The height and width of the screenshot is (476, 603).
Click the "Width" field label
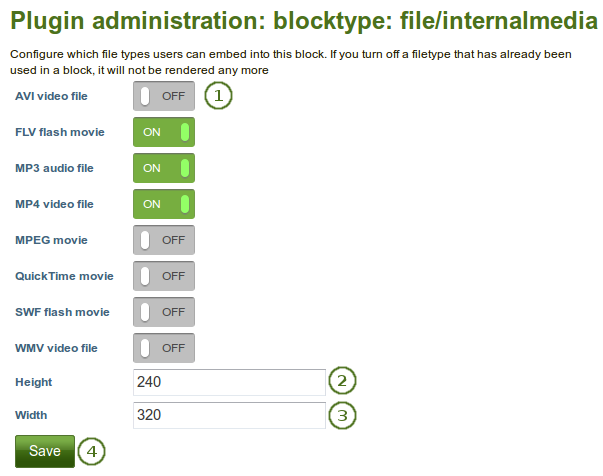[x=32, y=415]
